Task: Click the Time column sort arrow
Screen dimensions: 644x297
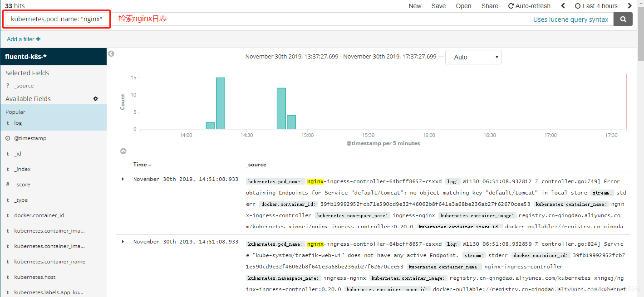Action: pos(150,166)
